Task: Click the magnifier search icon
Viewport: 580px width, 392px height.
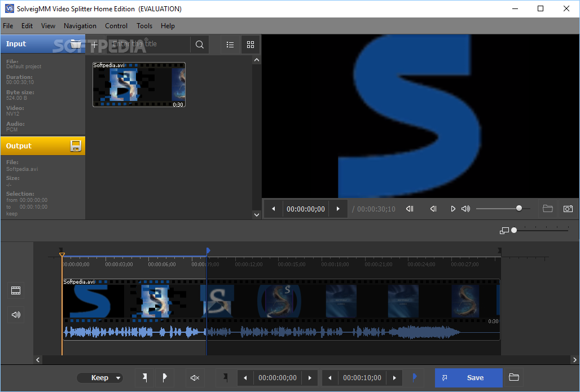Action: click(200, 45)
